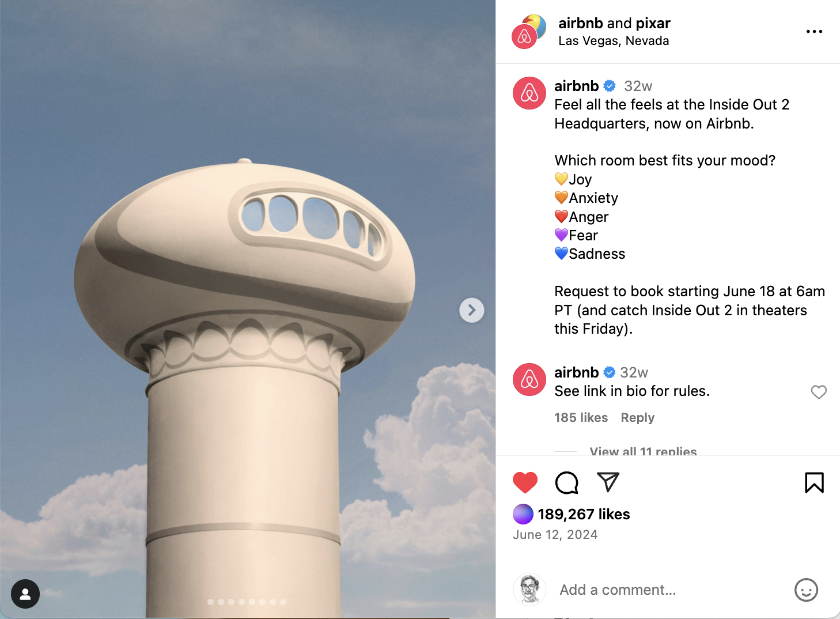Advance to next photo with right chevron

click(472, 310)
